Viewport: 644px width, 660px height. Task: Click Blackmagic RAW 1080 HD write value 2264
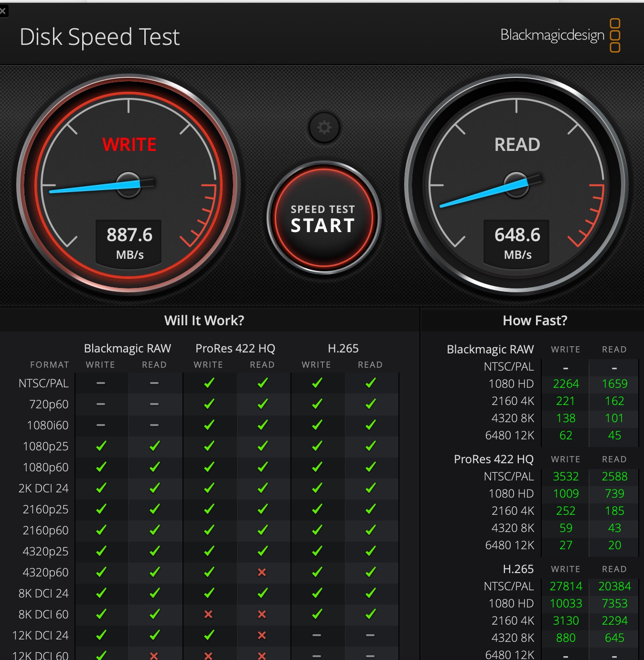(x=566, y=384)
